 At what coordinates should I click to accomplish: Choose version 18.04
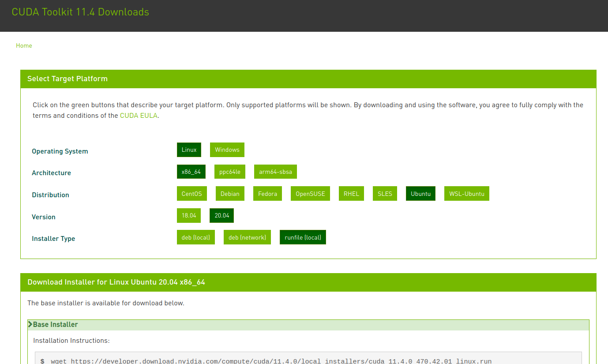pos(189,215)
